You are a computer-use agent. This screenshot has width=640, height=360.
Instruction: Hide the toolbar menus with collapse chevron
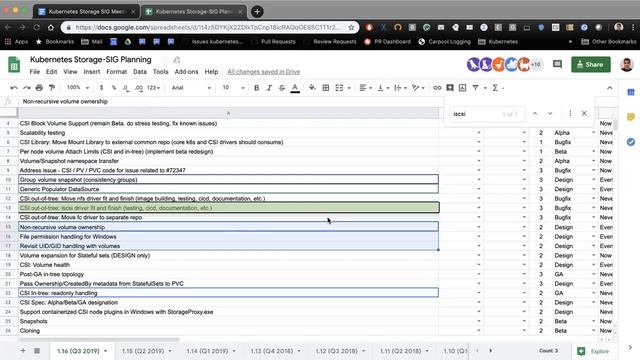609,88
